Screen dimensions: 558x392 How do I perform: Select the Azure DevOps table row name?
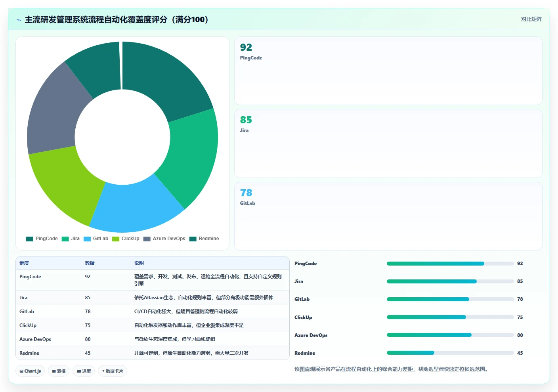tap(35, 339)
